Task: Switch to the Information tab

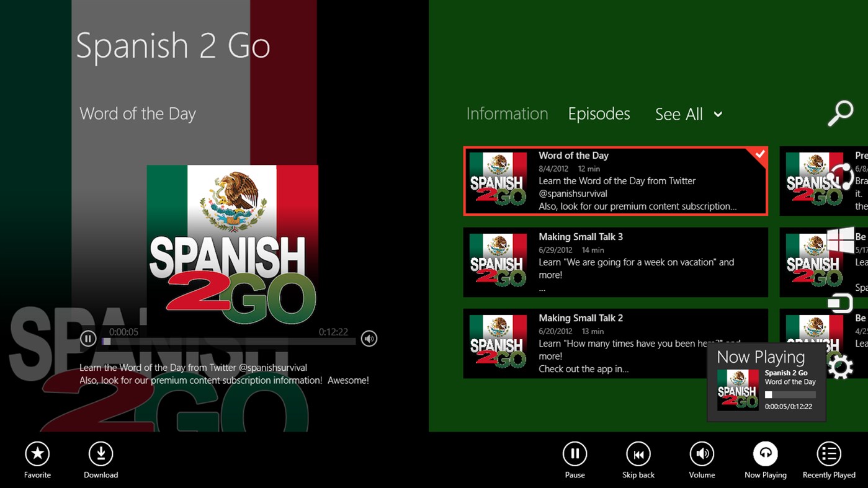Action: click(506, 113)
